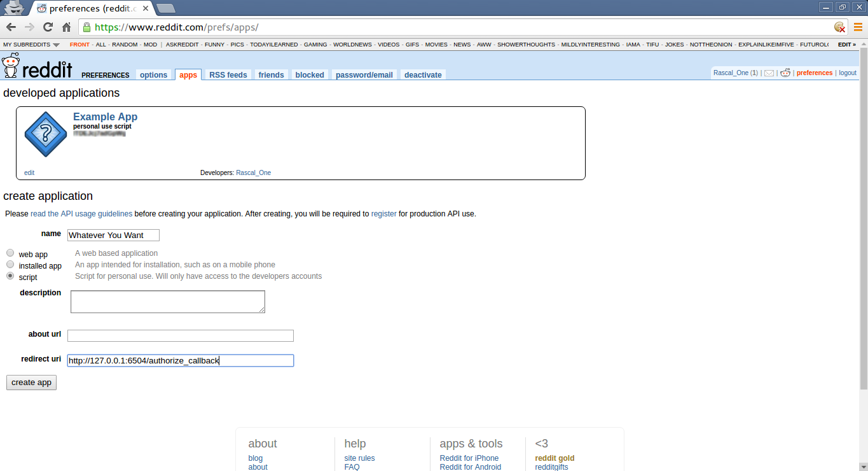The height and width of the screenshot is (471, 868).
Task: Open read the API usage guidelines link
Action: [81, 214]
